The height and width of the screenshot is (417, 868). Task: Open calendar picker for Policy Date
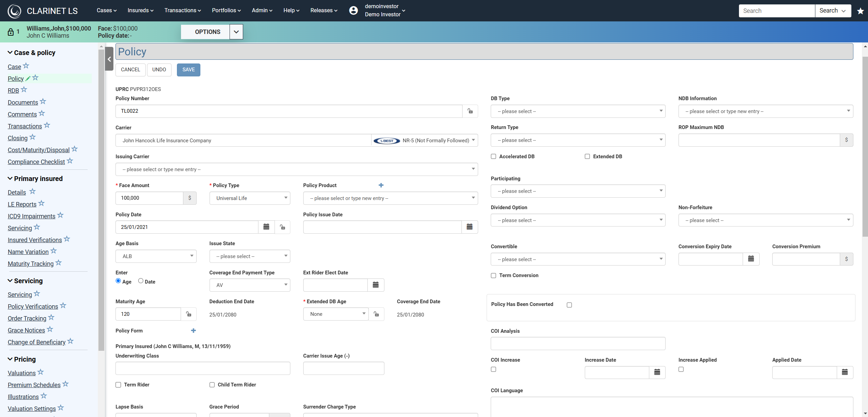[266, 227]
